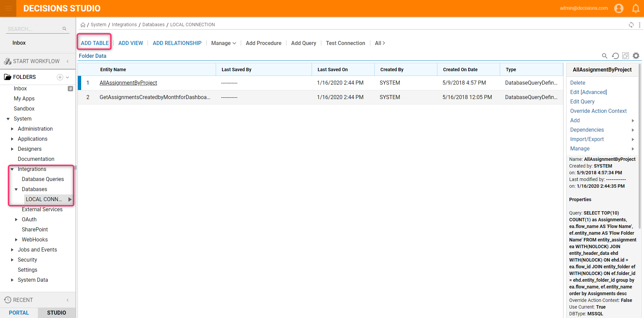Open Databases in the breadcrumb

[153, 25]
